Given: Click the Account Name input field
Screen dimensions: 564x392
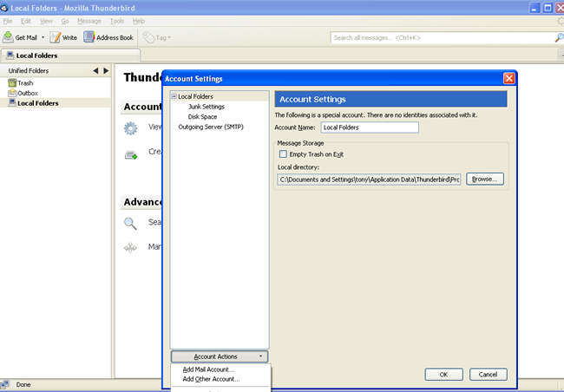Looking at the screenshot, I should (370, 127).
